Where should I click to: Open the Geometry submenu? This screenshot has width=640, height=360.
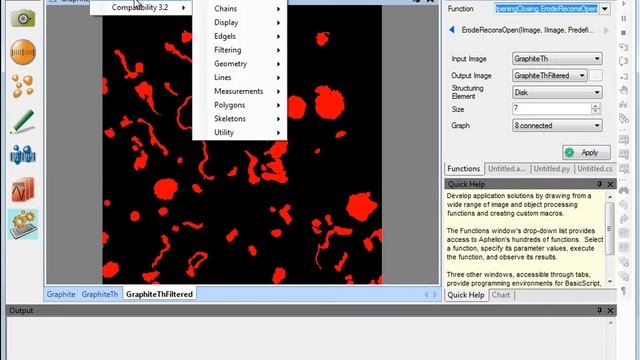[x=240, y=64]
